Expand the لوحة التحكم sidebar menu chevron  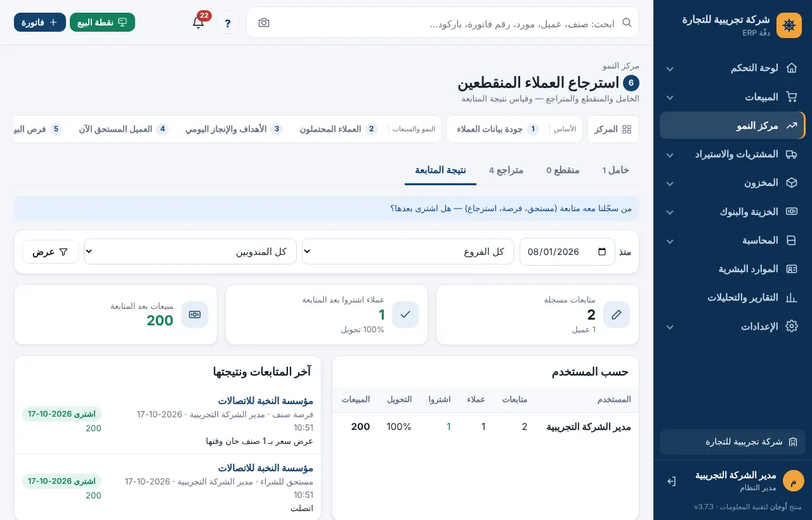pyautogui.click(x=670, y=68)
